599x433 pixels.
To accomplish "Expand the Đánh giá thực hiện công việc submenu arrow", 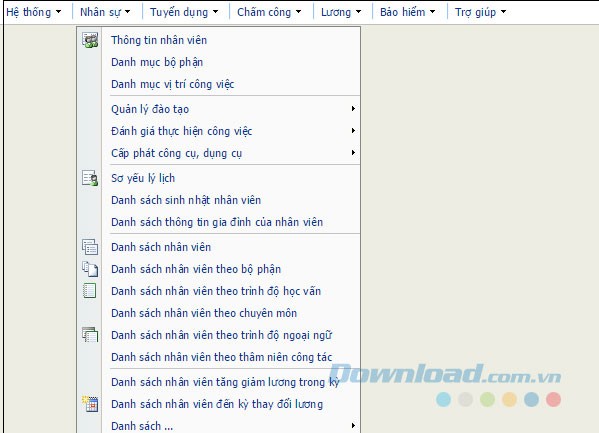I will (x=353, y=131).
